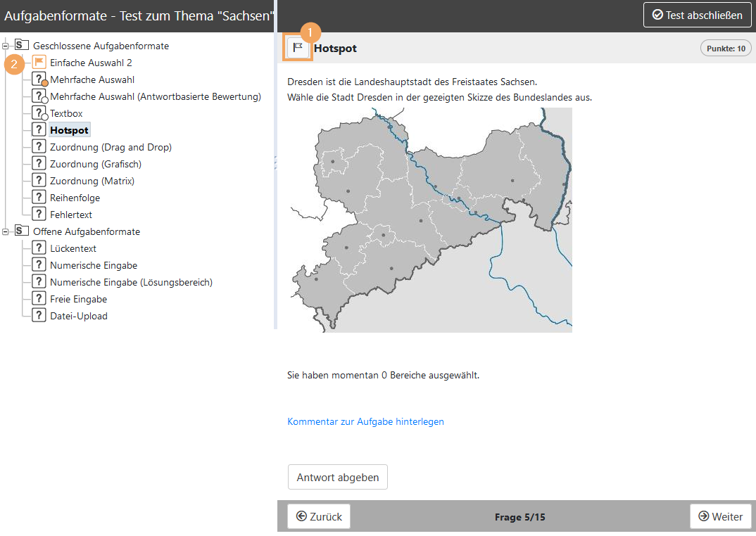Click the question icon for Lückentext
The height and width of the screenshot is (536, 756).
pos(39,248)
